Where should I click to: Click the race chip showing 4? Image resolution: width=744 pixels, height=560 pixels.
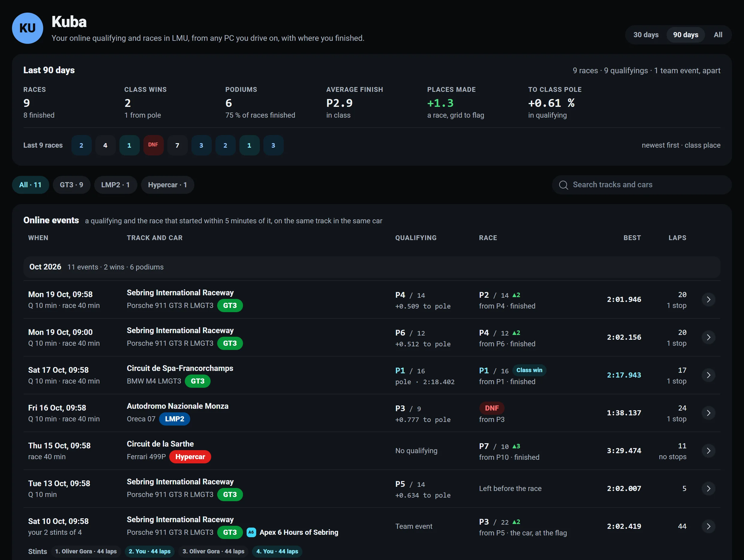click(x=105, y=145)
